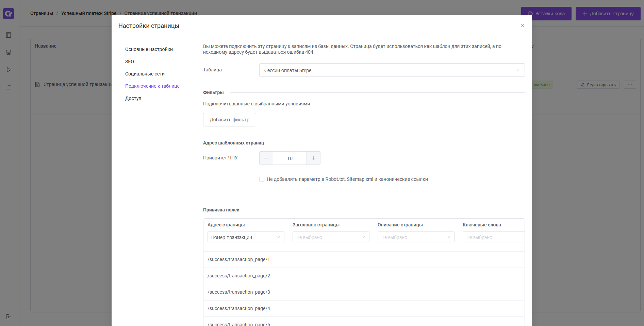Viewport: 644px width, 326px height.
Task: Click the /success/transaction_page/1 row
Action: click(364, 259)
